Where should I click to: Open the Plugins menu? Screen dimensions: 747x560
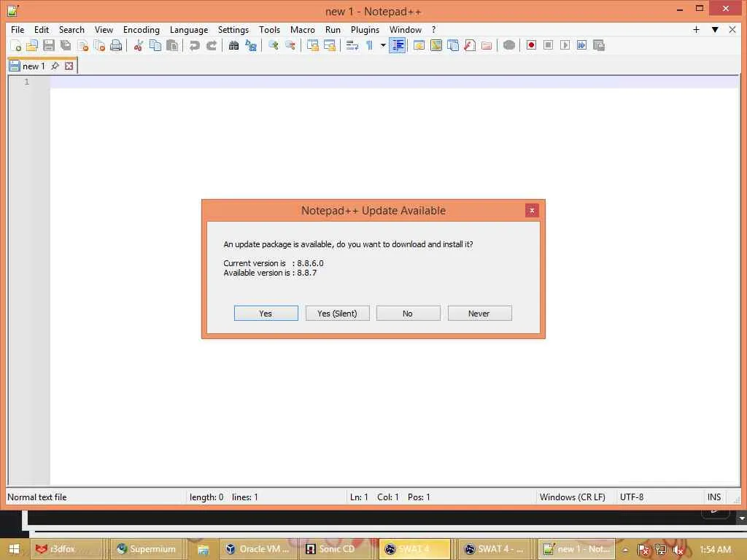(365, 29)
